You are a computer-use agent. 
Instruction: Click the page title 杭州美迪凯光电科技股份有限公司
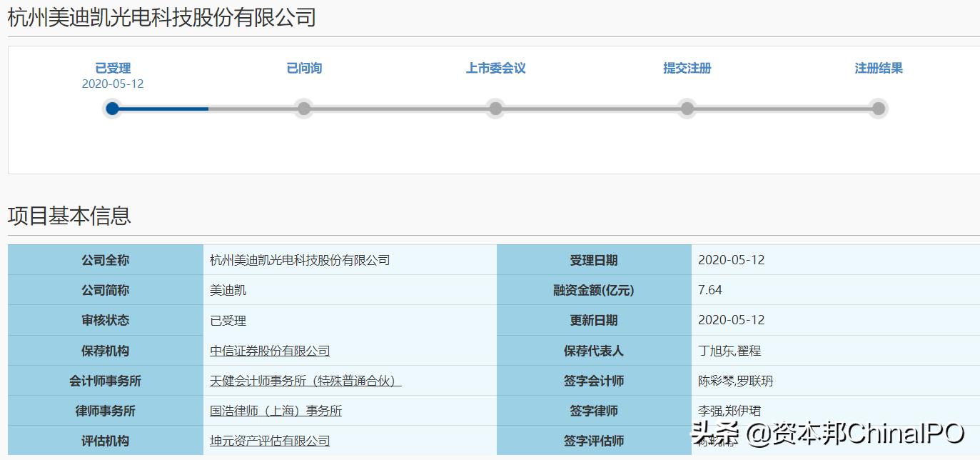pyautogui.click(x=161, y=17)
